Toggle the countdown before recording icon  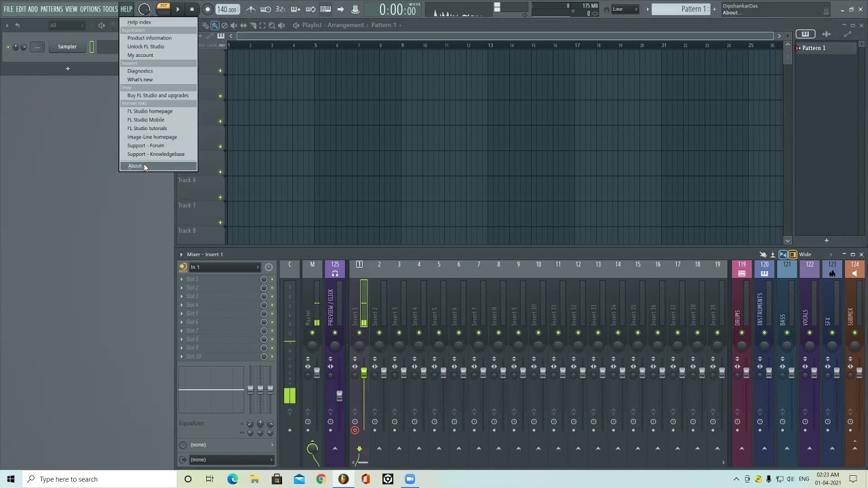click(x=281, y=9)
